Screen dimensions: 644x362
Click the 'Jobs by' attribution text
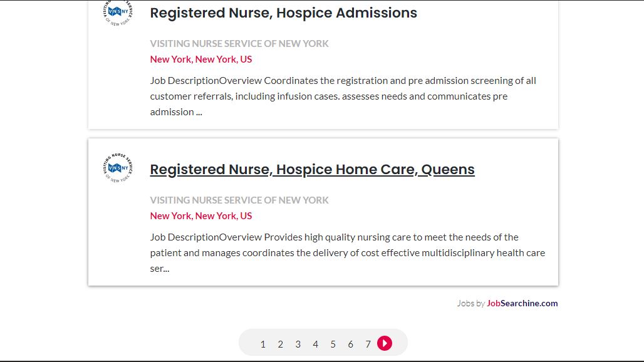tap(471, 303)
